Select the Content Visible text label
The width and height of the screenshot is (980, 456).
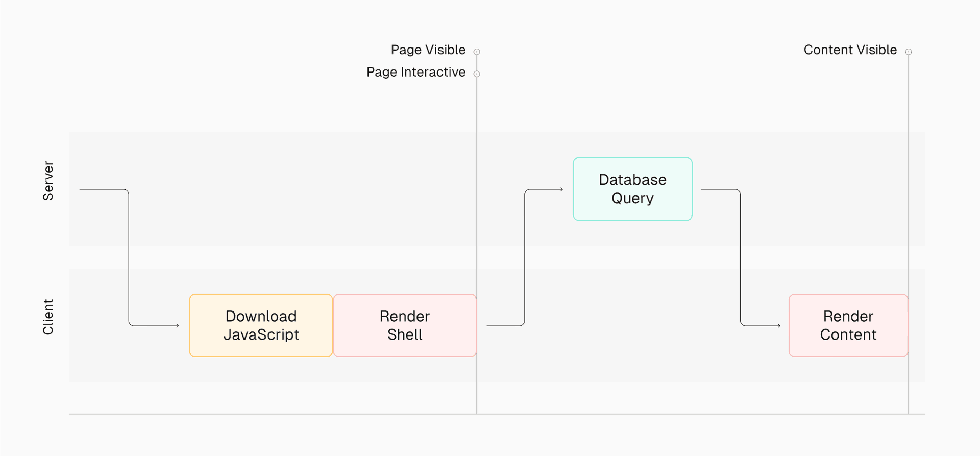pyautogui.click(x=850, y=50)
